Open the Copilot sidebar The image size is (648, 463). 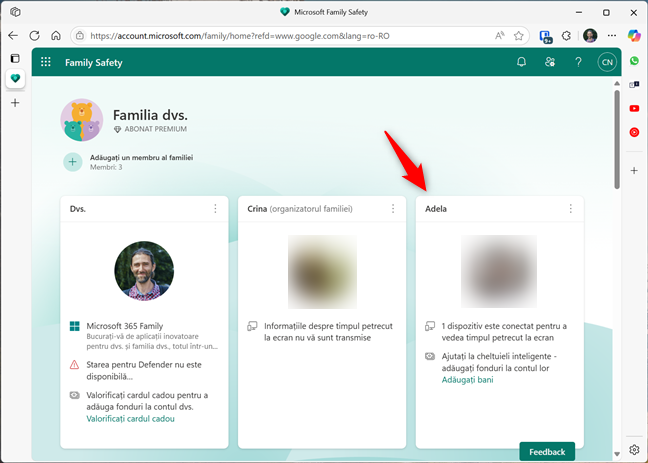634,36
